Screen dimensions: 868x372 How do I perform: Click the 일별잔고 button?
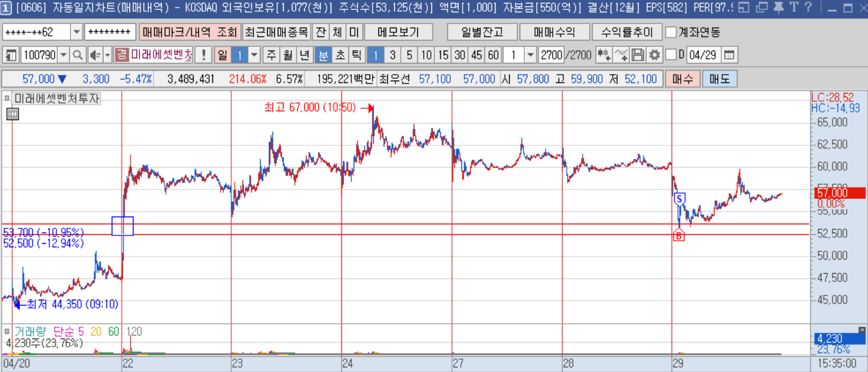tap(482, 32)
